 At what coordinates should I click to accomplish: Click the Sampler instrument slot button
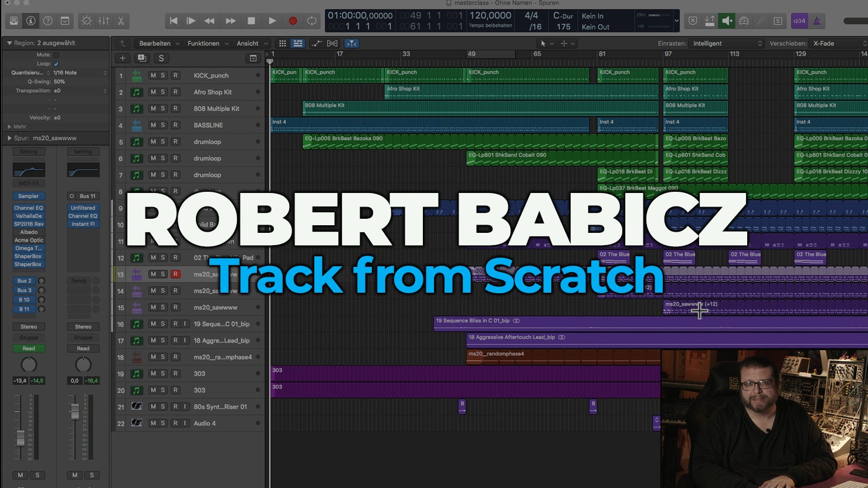(28, 196)
